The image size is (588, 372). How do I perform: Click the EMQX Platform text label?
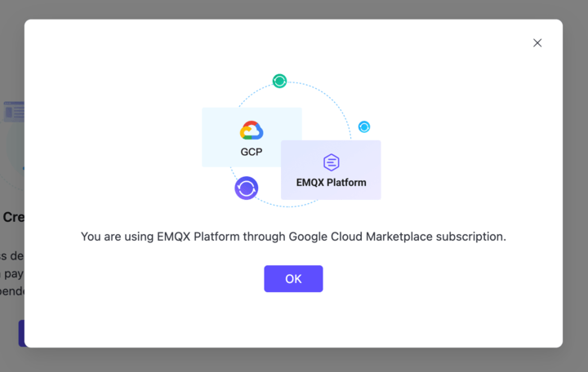click(x=331, y=183)
